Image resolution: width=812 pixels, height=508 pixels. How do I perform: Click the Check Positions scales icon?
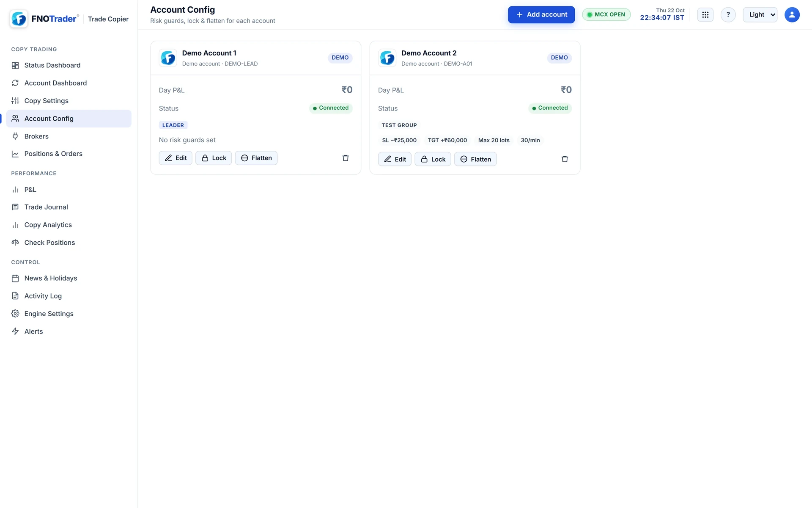[15, 243]
